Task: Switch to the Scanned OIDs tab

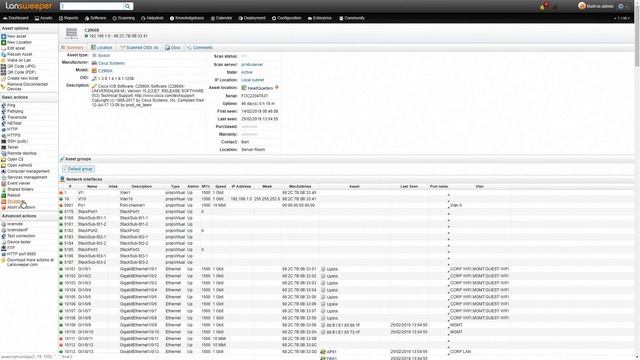Action: pos(140,48)
